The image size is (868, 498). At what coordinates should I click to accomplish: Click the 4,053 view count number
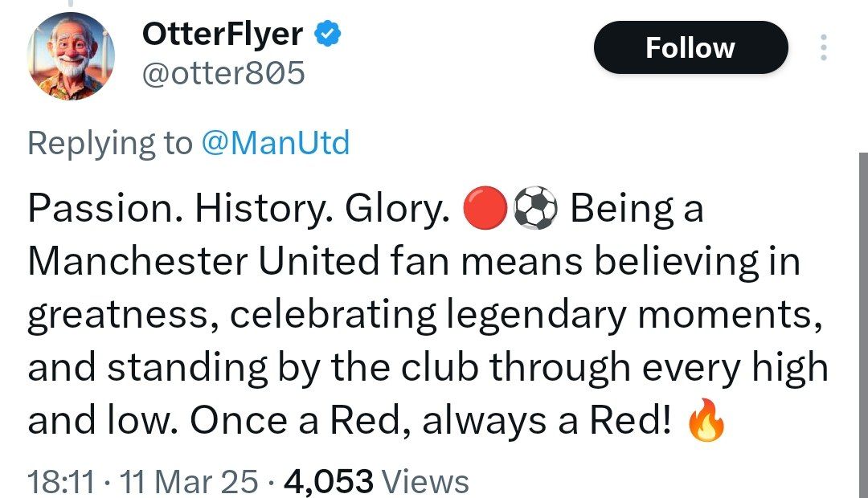328,481
